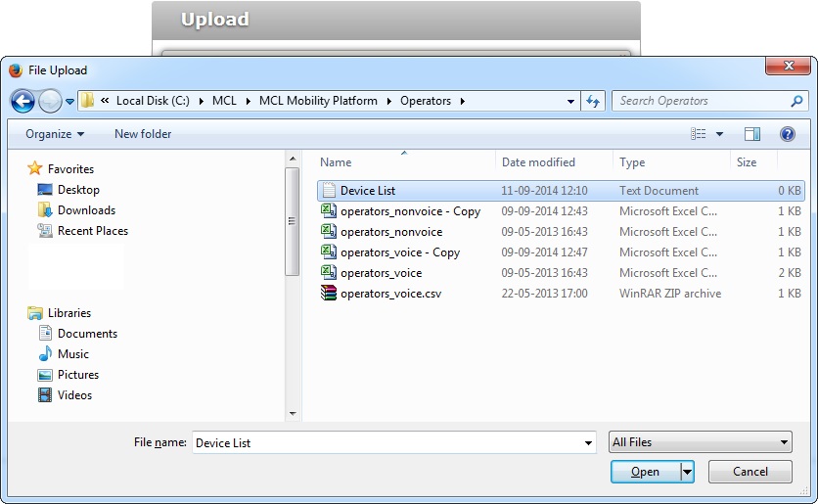818x504 pixels.
Task: Sort files by Date modified column
Action: (x=538, y=162)
